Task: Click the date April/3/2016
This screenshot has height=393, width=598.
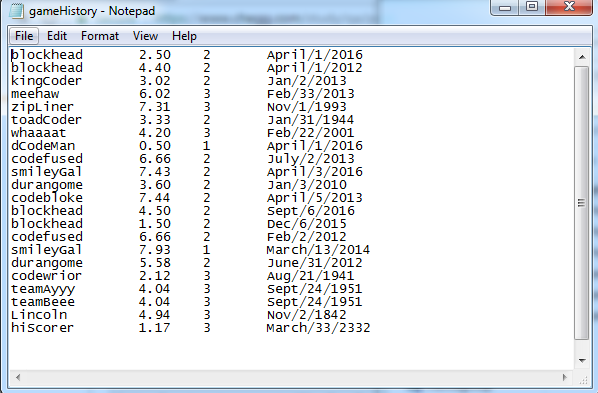Action: [315, 172]
